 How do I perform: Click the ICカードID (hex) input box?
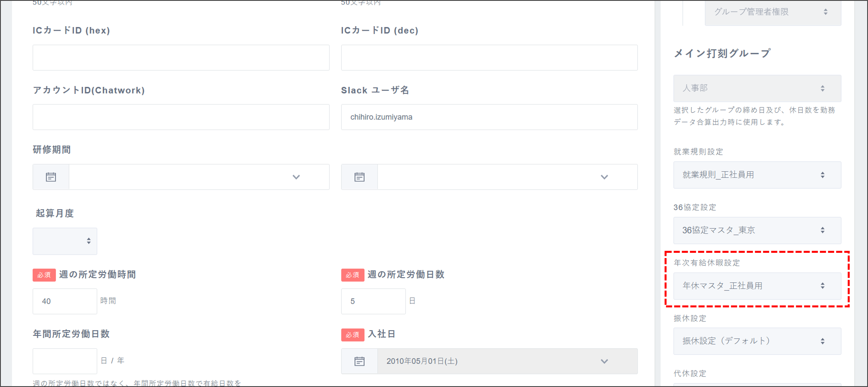(x=181, y=57)
